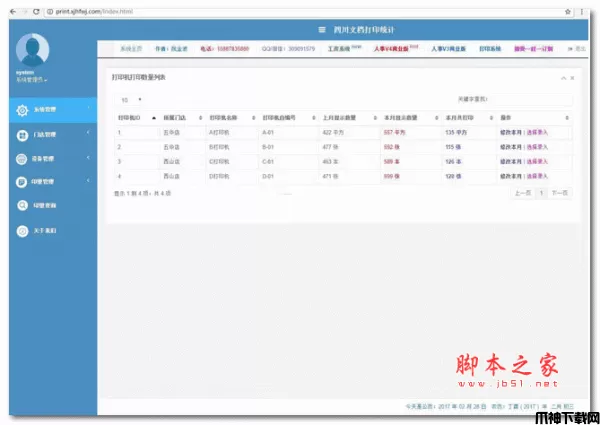
Task: Expand the 设备管理 sidebar arrow
Action: tap(88, 157)
